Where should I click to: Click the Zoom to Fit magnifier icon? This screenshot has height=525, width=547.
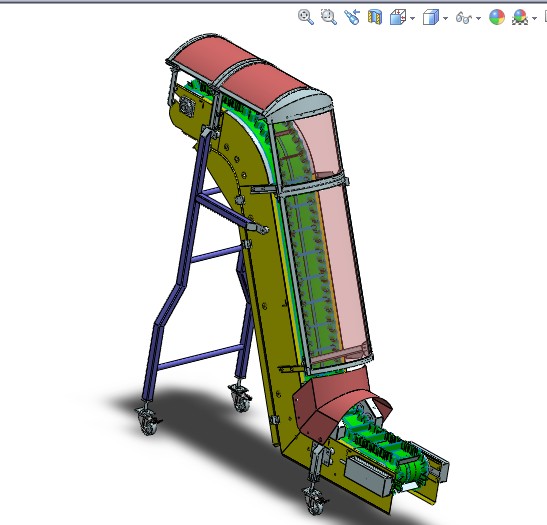[306, 17]
